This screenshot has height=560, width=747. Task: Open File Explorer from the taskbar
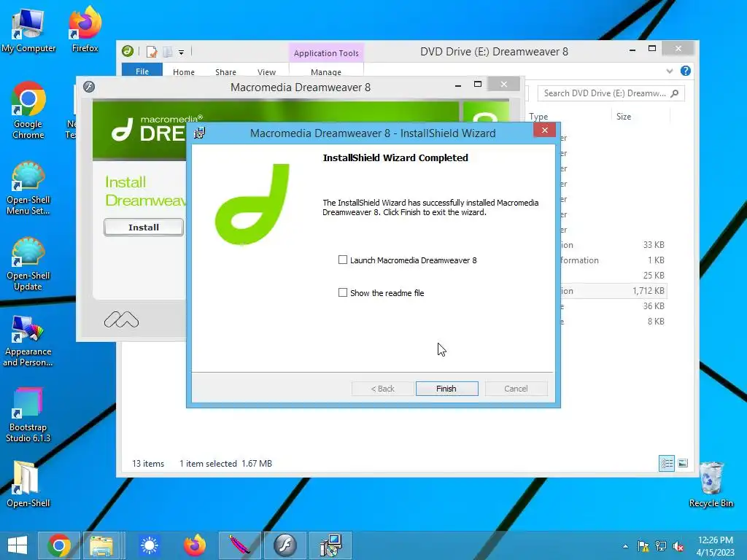tap(101, 545)
